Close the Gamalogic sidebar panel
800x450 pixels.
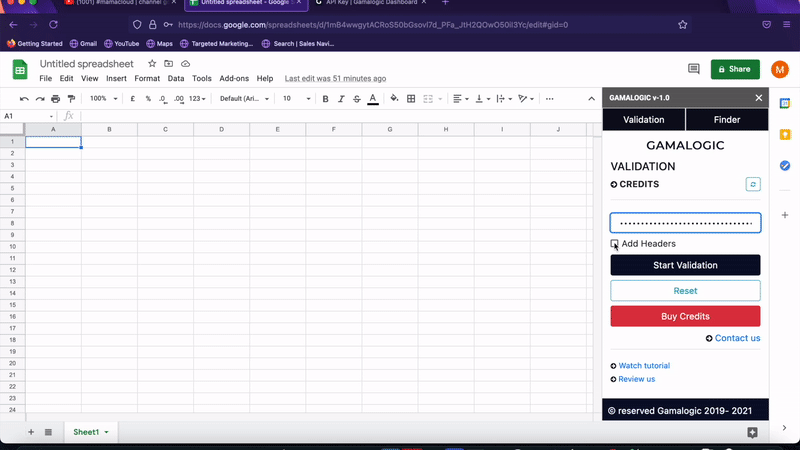click(x=759, y=98)
